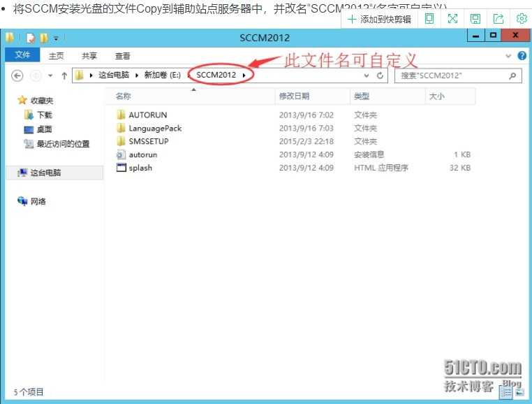Click the HTML 应用程序 type cell
Screen dimensions: 532x404
[x=381, y=168]
